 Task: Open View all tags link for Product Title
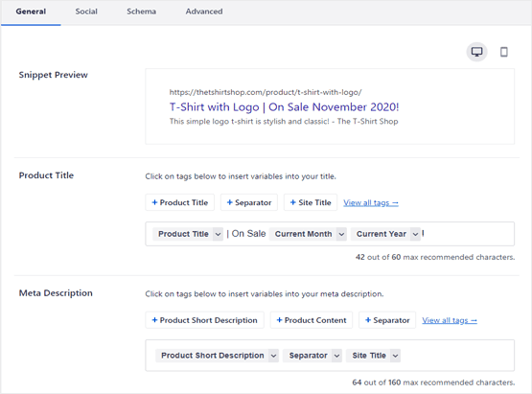[371, 203]
